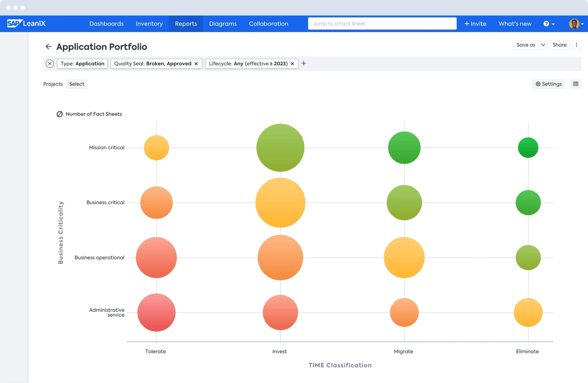Image resolution: width=588 pixels, height=383 pixels.
Task: Open the Settings panel via the gear icon
Action: (548, 84)
